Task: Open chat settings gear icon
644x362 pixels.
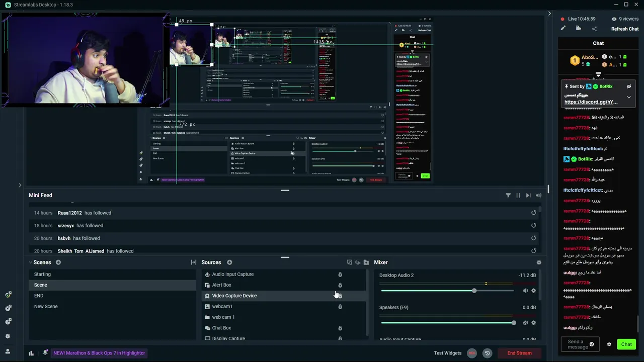Action: coord(609,344)
